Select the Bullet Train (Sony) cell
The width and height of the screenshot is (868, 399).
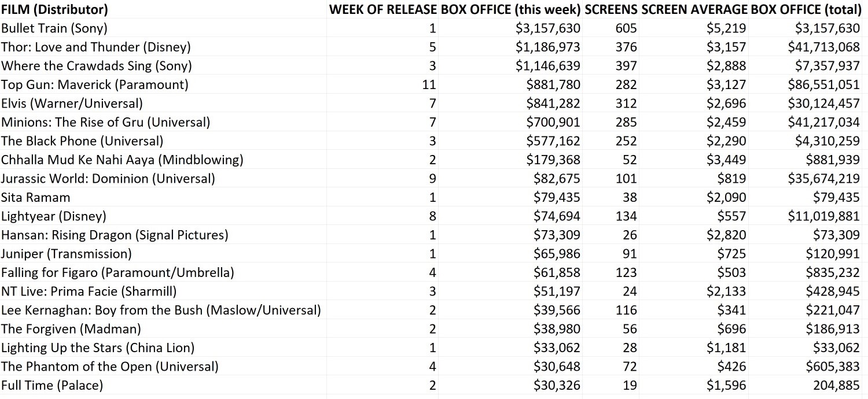(x=54, y=28)
